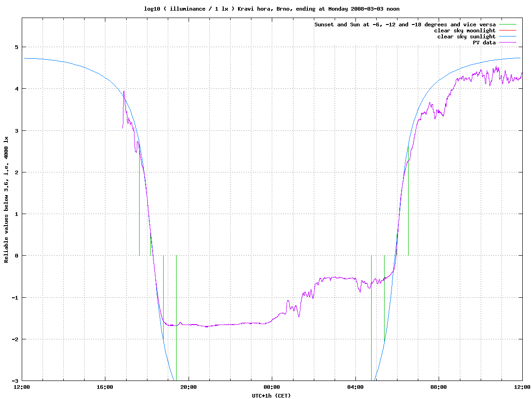Click the first green sunset vertical line after 17:30
This screenshot has width=532, height=399.
click(140, 200)
